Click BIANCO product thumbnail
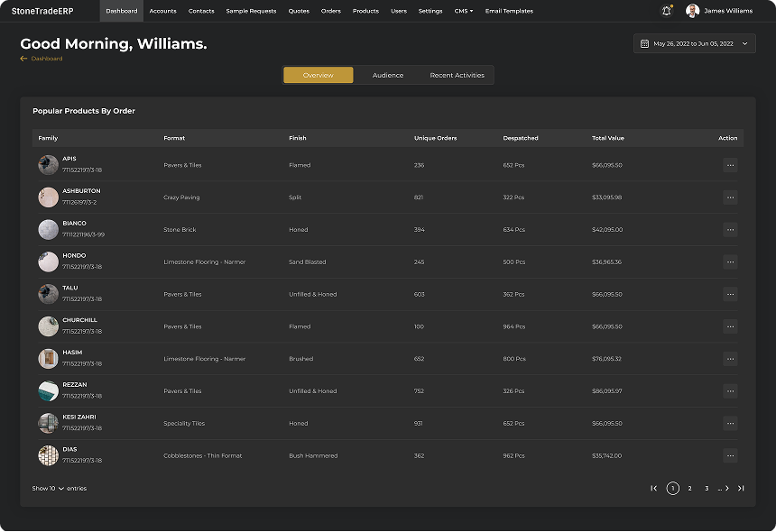 click(x=49, y=229)
